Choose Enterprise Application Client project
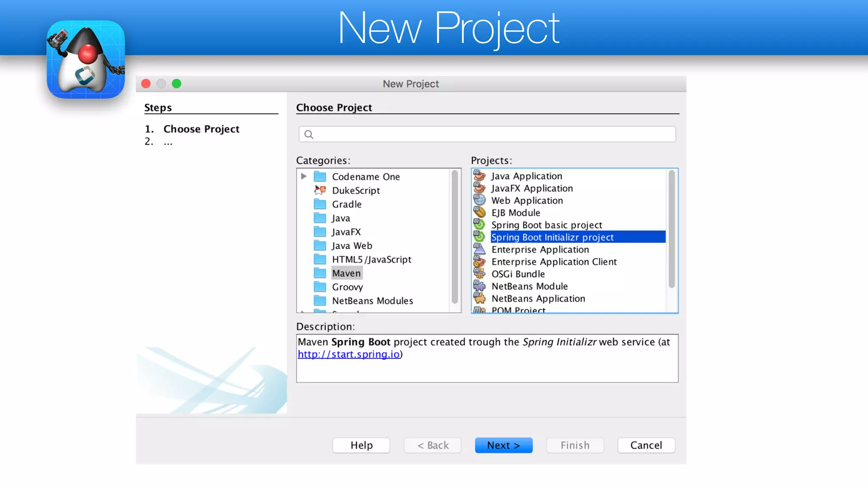This screenshot has width=868, height=488. (554, 262)
